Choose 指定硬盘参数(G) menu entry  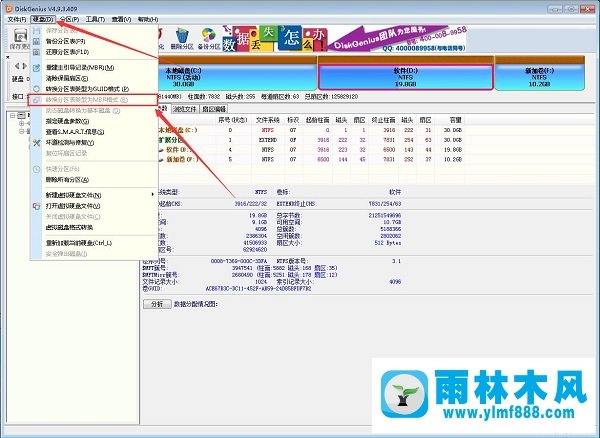click(x=94, y=121)
